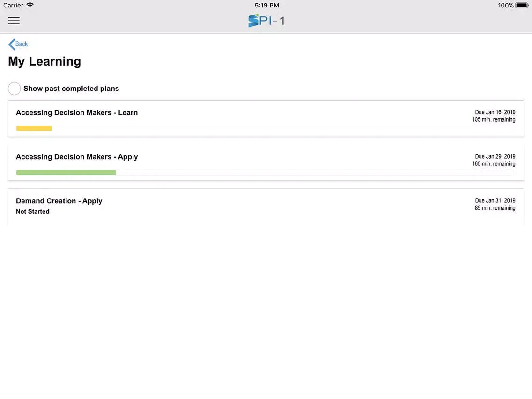
Task: Click the My Learning page heading
Action: pyautogui.click(x=44, y=61)
